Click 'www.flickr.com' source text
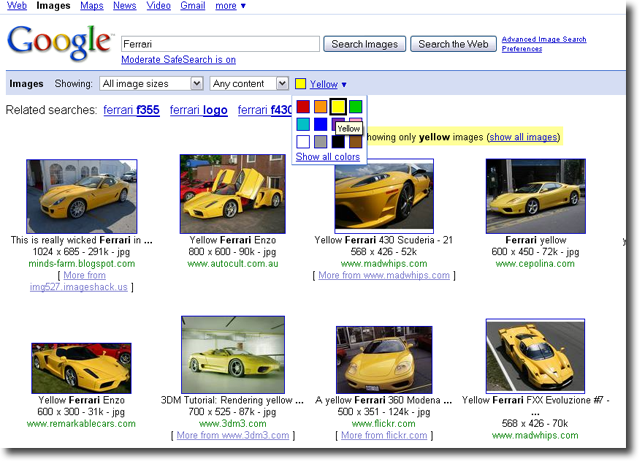Screen dimensions: 640x462 384,424
